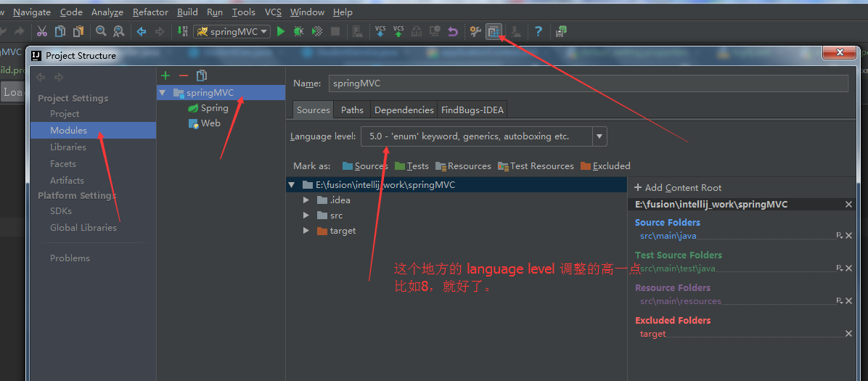Add a new module with green plus

165,75
